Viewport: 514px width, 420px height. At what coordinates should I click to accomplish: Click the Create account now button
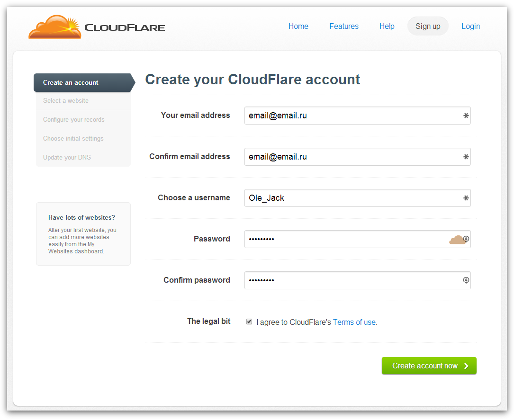click(x=429, y=366)
